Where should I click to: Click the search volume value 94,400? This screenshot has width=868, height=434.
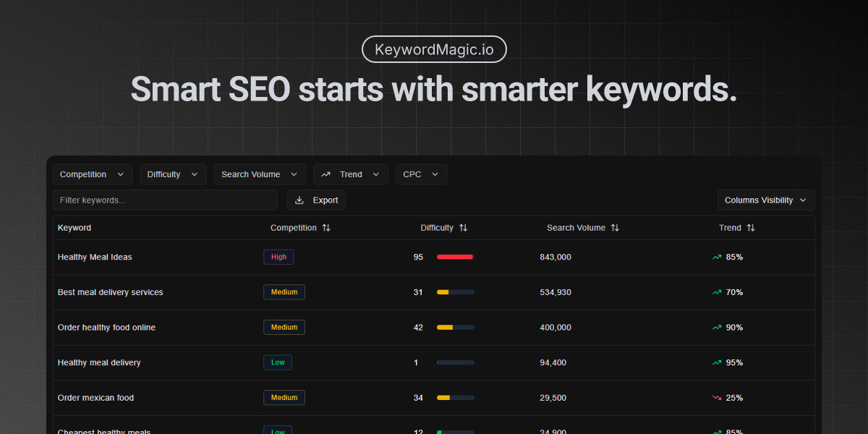[553, 362]
